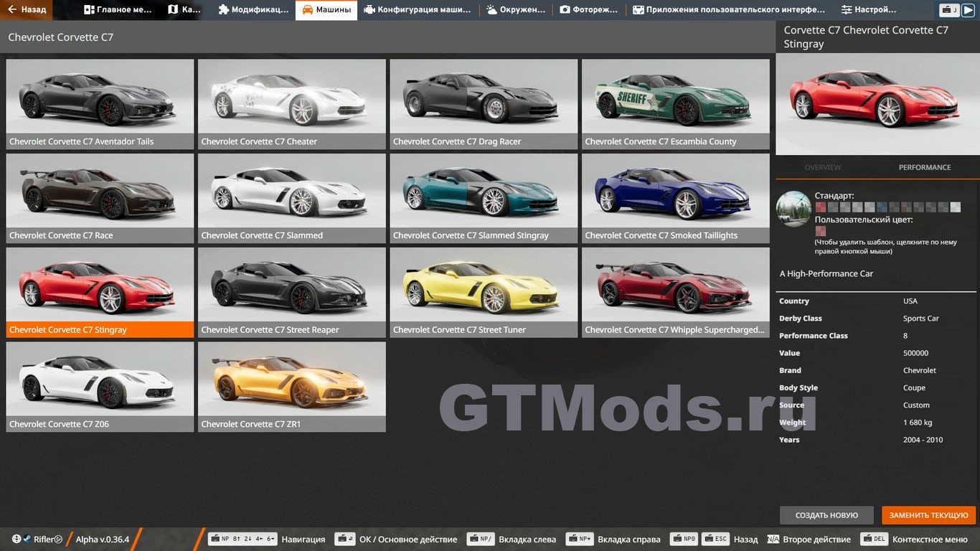
Task: Switch to the Окружение tab
Action: point(517,10)
